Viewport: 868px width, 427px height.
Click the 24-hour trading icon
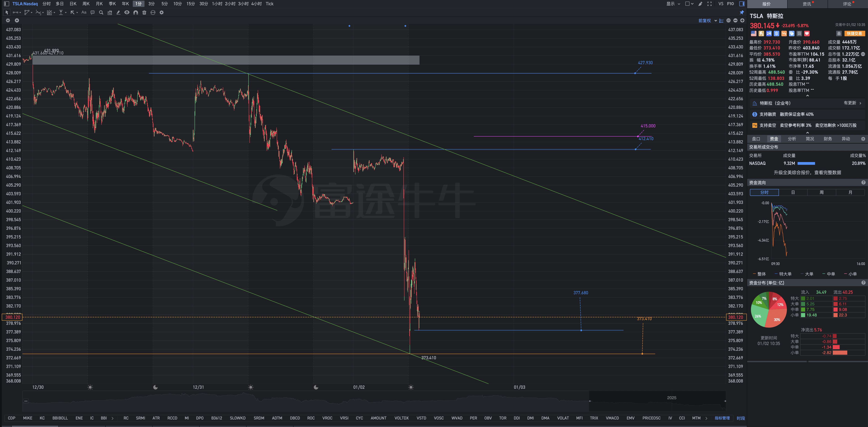point(769,34)
